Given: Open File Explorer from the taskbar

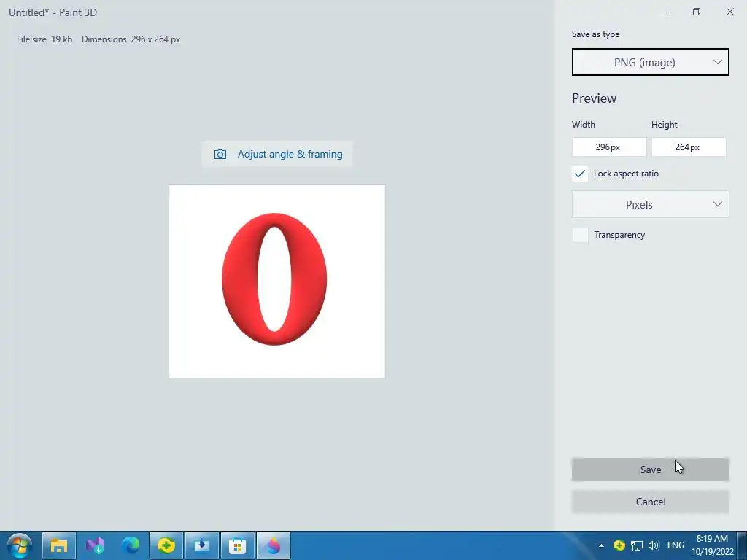Looking at the screenshot, I should (x=59, y=545).
